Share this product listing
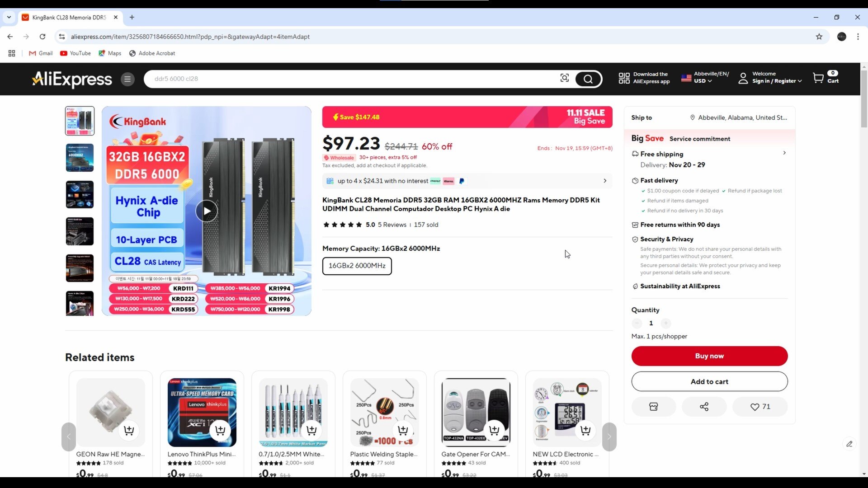Image resolution: width=868 pixels, height=488 pixels. click(704, 407)
